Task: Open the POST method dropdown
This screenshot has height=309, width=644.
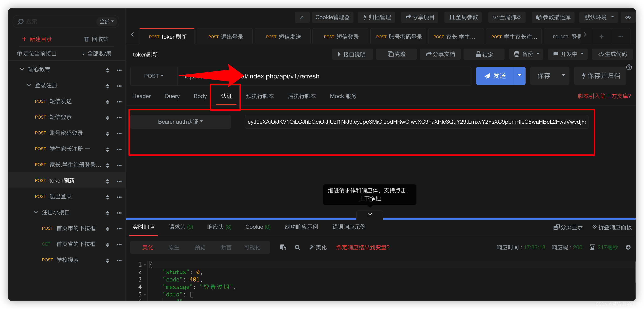Action: point(153,76)
